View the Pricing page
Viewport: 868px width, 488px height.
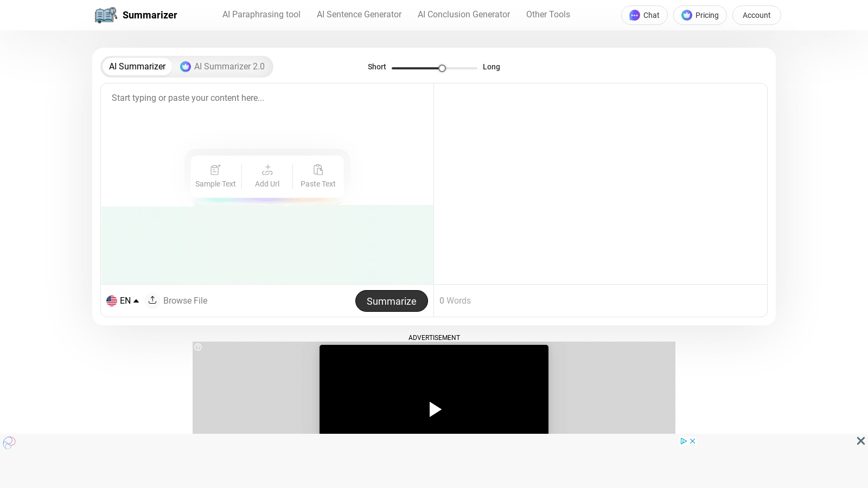click(700, 15)
